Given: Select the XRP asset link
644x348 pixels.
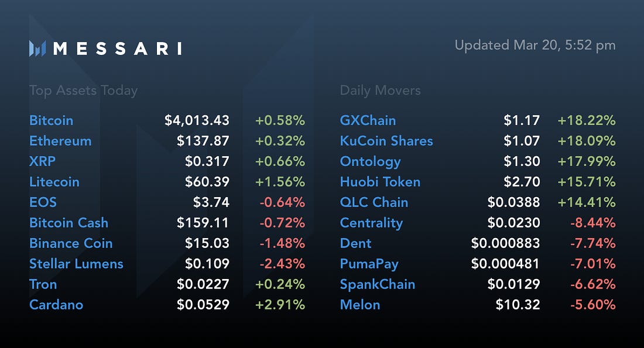Looking at the screenshot, I should click(42, 161).
